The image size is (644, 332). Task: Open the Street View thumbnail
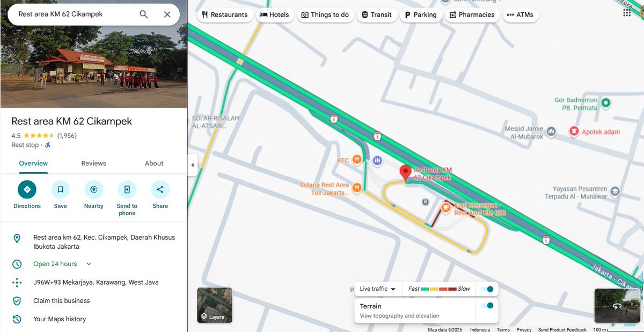click(x=617, y=305)
